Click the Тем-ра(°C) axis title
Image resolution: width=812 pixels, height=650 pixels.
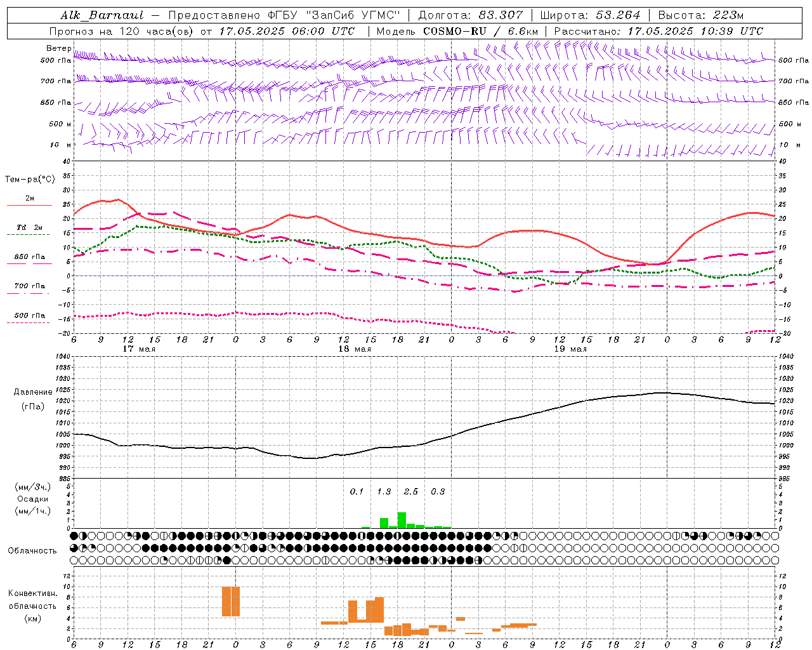point(30,180)
